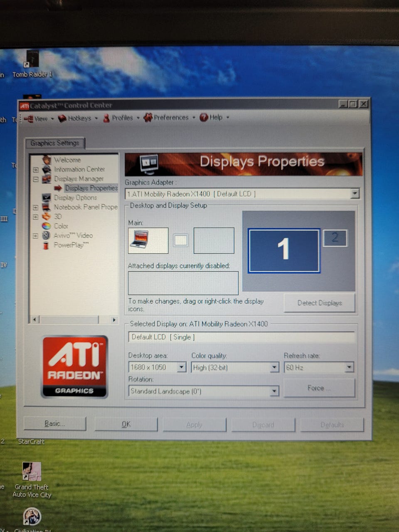This screenshot has height=532, width=399.
Task: Click the small clone display box
Action: tap(181, 240)
